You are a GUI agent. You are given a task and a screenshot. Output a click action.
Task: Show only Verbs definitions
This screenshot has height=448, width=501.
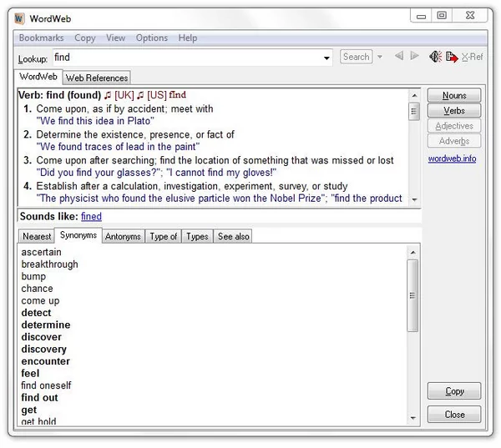(x=454, y=110)
